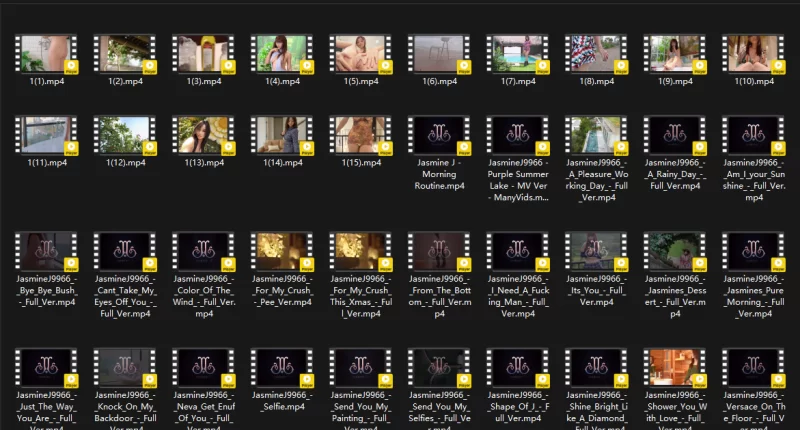Click the Color_Of_The_Wind video icon
The width and height of the screenshot is (800, 430).
(204, 251)
